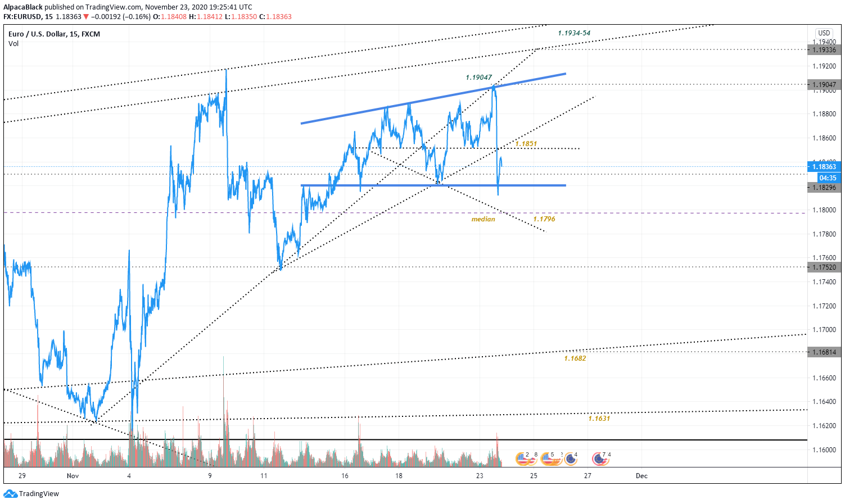Click the 1.17000 price scale value

coord(824,330)
